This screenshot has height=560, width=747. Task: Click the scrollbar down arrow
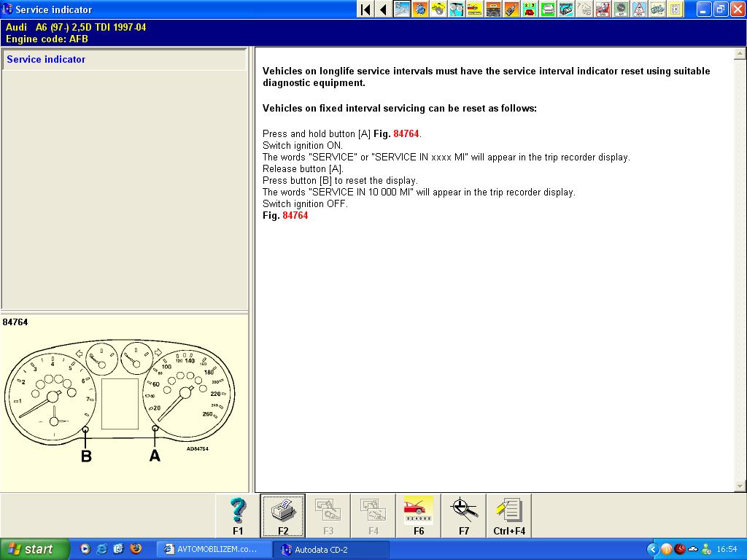740,486
